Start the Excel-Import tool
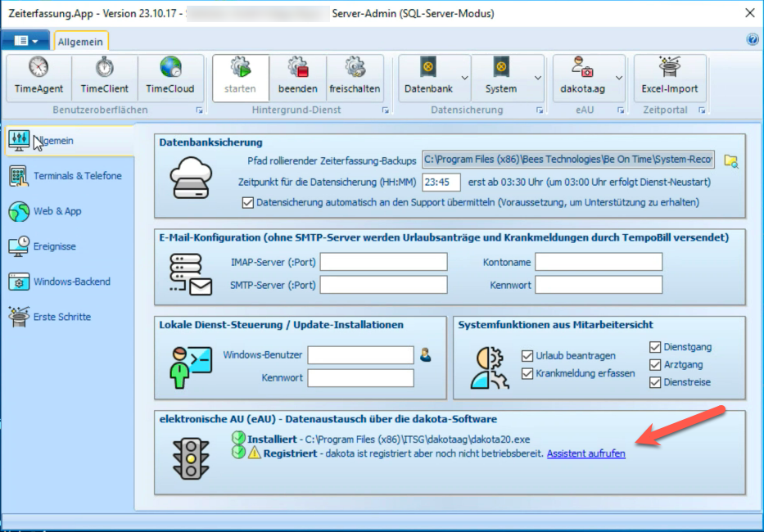 669,77
